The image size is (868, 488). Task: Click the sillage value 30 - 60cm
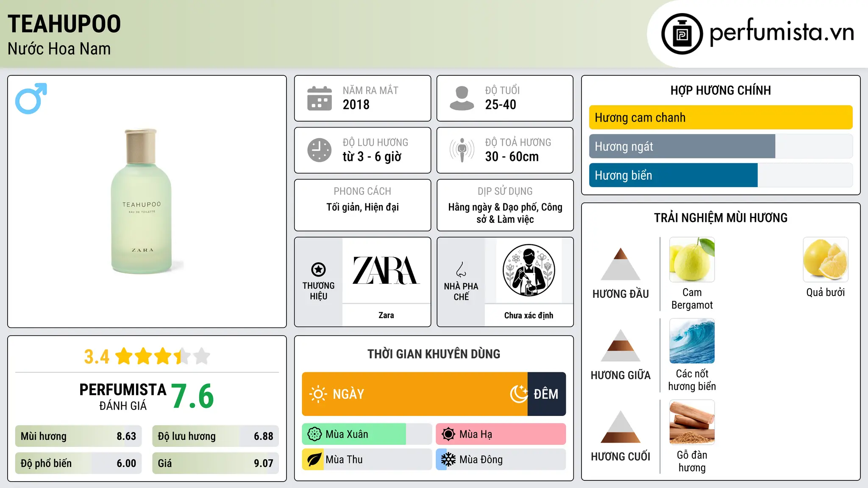click(x=512, y=157)
